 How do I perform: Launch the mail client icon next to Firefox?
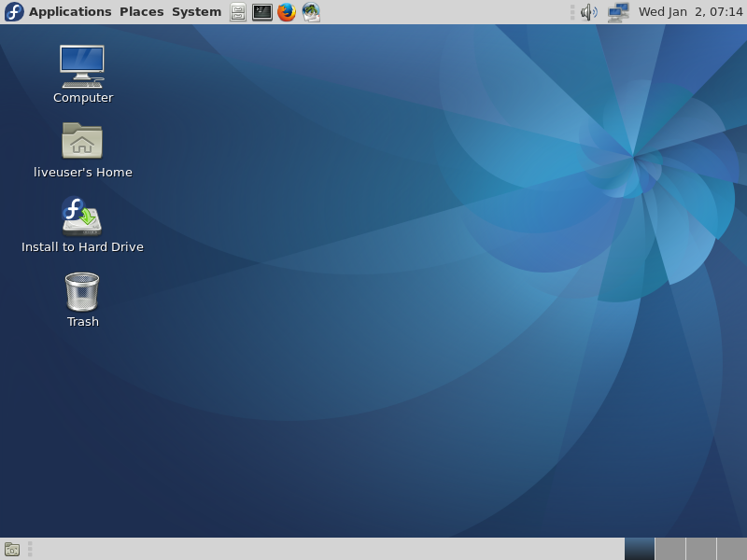[311, 12]
